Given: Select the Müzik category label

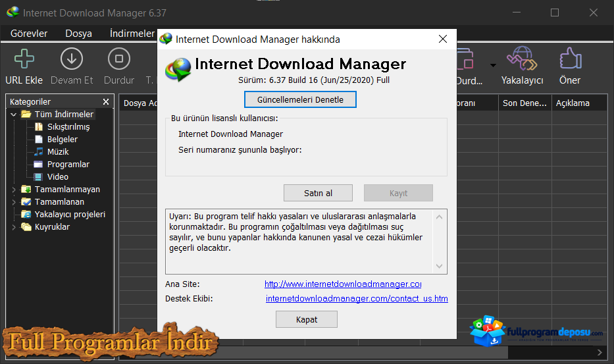Looking at the screenshot, I should click(x=58, y=151).
